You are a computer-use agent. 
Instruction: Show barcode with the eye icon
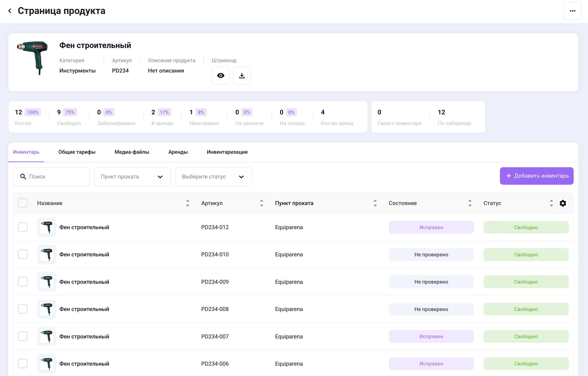(221, 76)
